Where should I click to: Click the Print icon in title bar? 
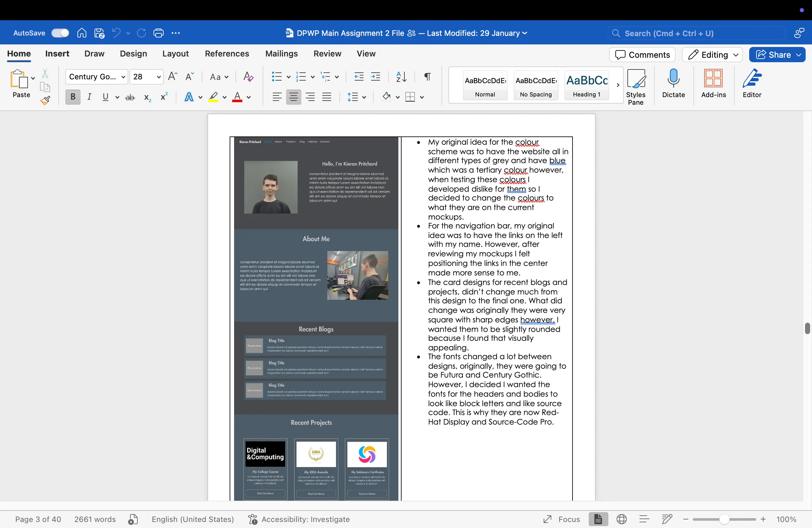click(158, 33)
